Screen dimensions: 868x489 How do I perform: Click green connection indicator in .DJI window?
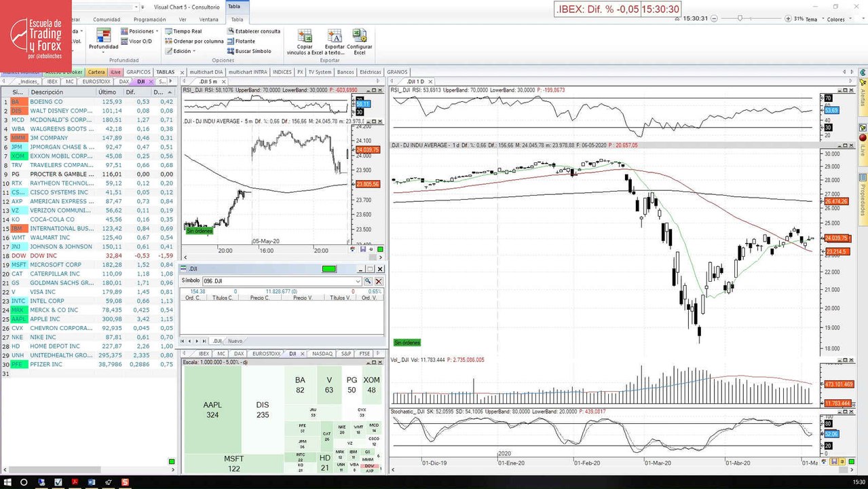tap(329, 269)
